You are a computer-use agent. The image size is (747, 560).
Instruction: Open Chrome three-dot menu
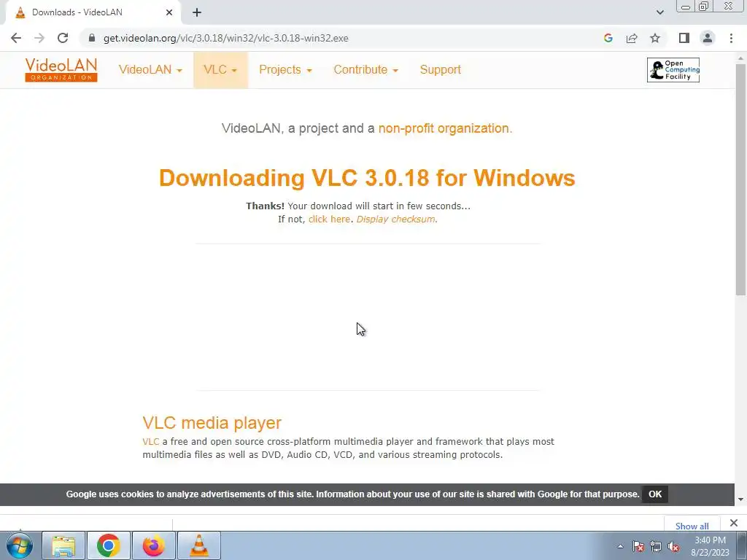pyautogui.click(x=731, y=38)
